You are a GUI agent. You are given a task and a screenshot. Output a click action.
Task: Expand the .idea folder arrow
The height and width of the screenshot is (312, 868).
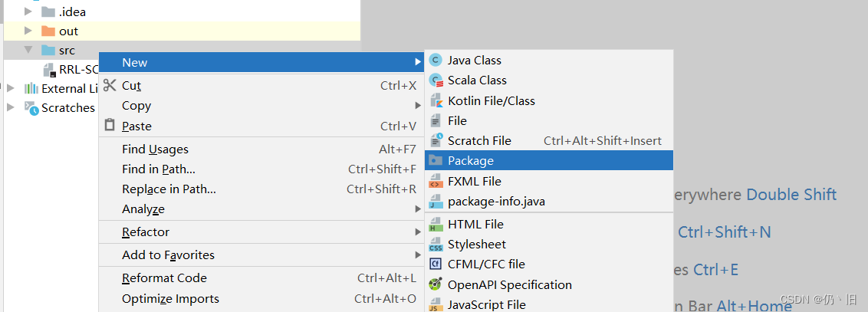28,11
